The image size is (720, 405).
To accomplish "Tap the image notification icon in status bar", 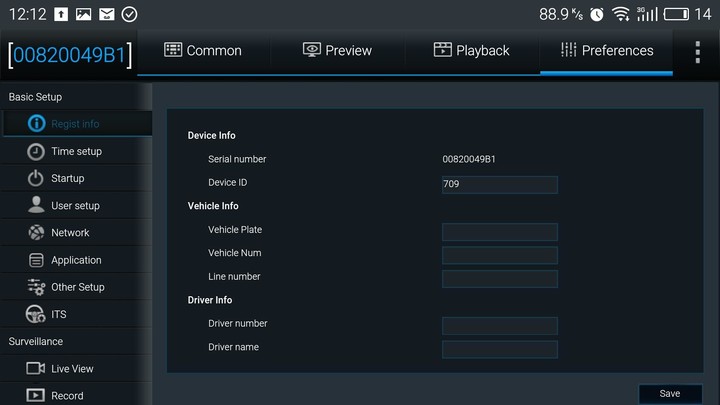I will coord(84,14).
